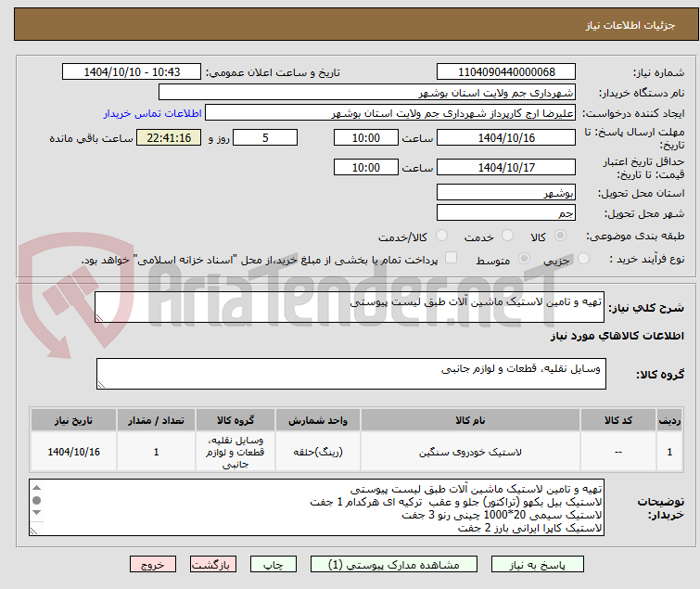700x589 pixels.
Task: Click the price validity date 1404/10/17 field
Action: (506, 168)
